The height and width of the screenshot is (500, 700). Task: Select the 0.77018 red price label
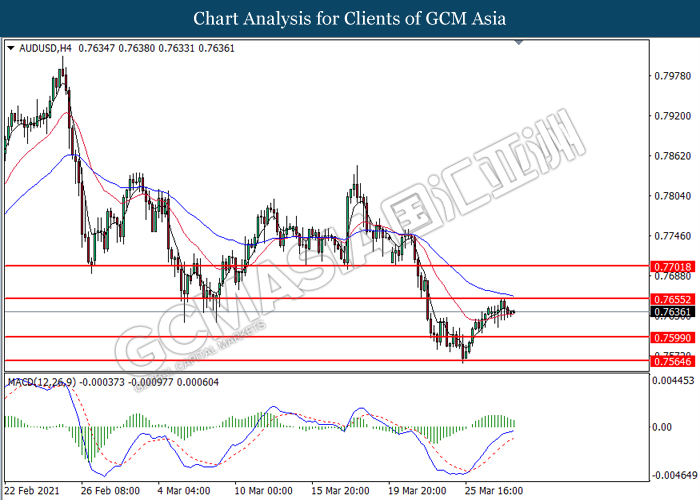click(x=673, y=267)
